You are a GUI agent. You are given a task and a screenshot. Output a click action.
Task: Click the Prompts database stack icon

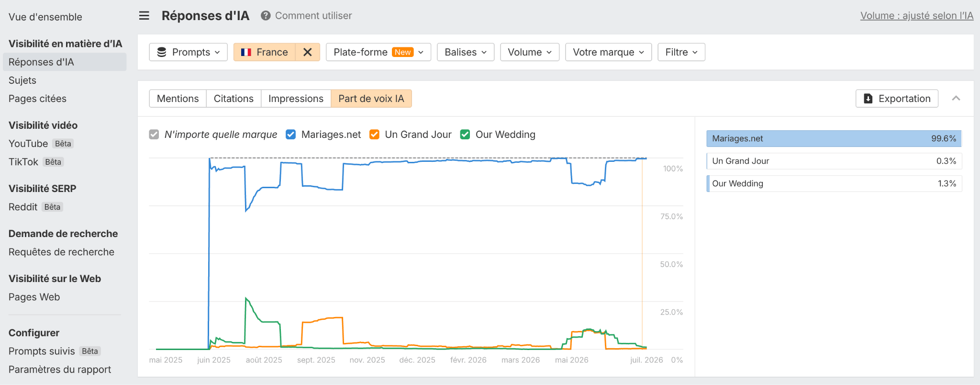[162, 52]
